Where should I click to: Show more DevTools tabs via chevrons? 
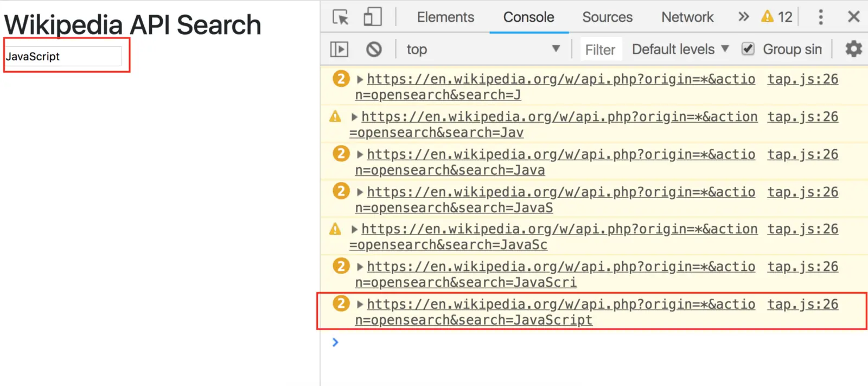click(x=744, y=17)
